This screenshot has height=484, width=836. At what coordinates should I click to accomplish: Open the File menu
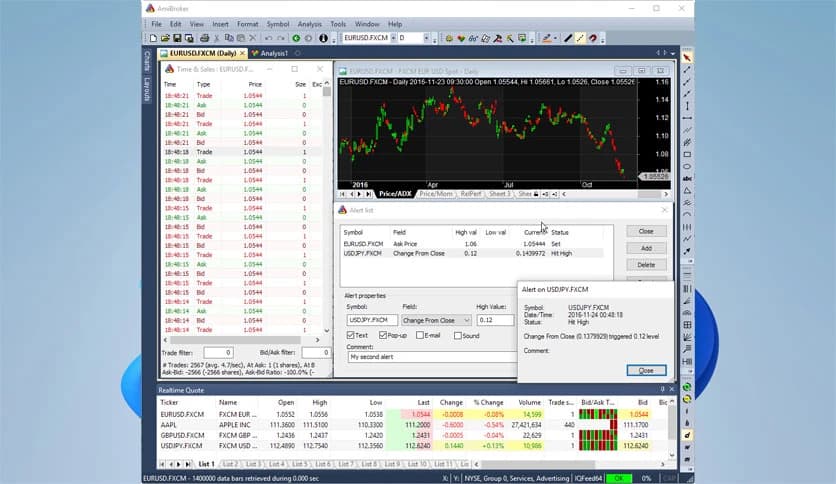tap(156, 24)
